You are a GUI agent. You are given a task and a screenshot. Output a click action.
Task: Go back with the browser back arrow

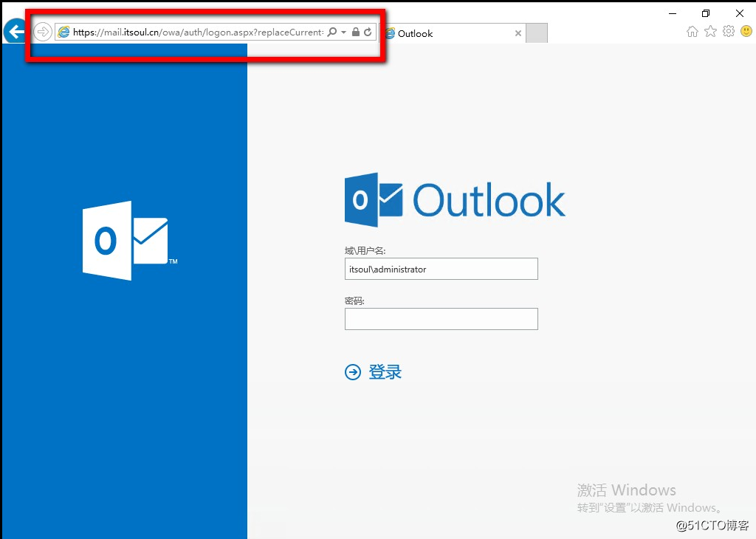click(16, 32)
